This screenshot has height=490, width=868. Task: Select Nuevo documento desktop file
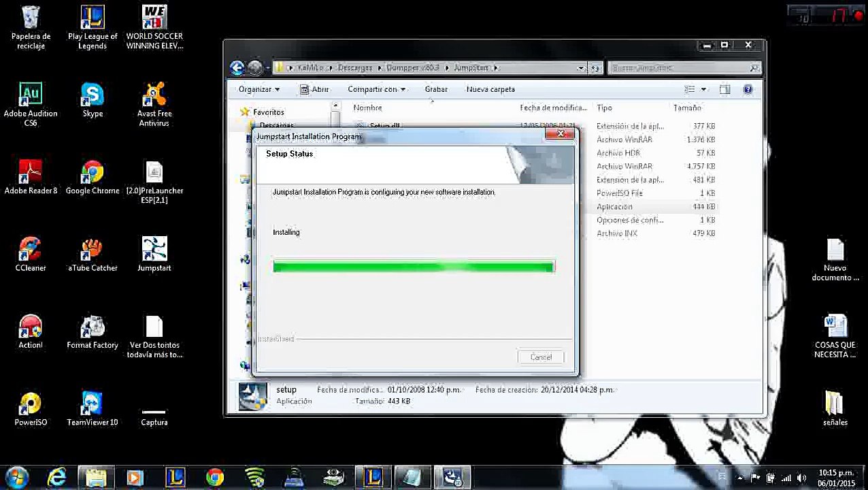click(x=835, y=259)
